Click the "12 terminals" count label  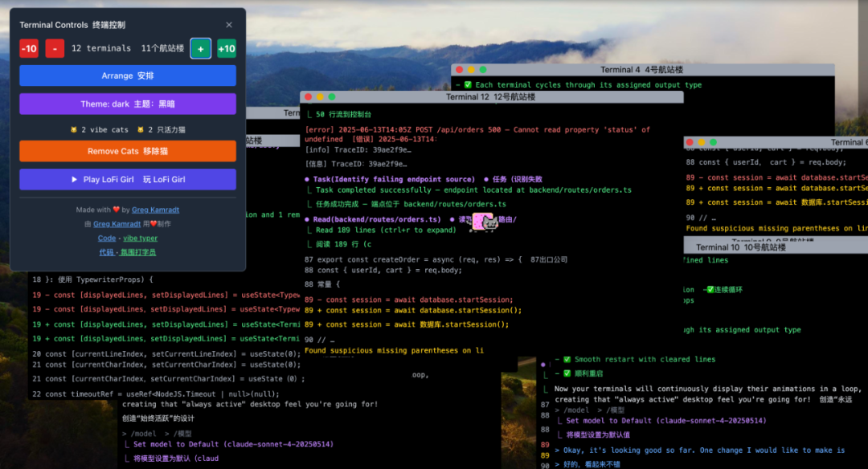(101, 48)
